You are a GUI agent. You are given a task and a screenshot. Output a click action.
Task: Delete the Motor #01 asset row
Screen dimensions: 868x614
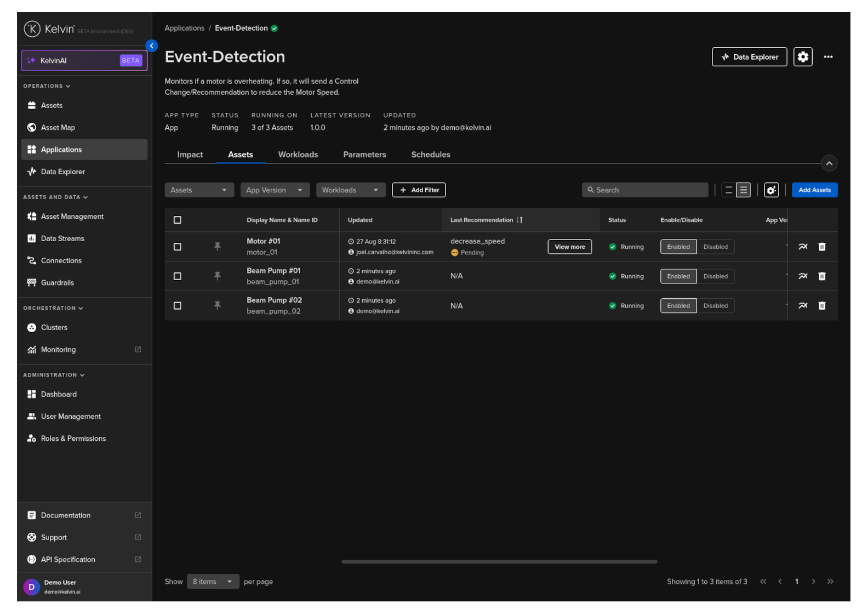point(822,247)
